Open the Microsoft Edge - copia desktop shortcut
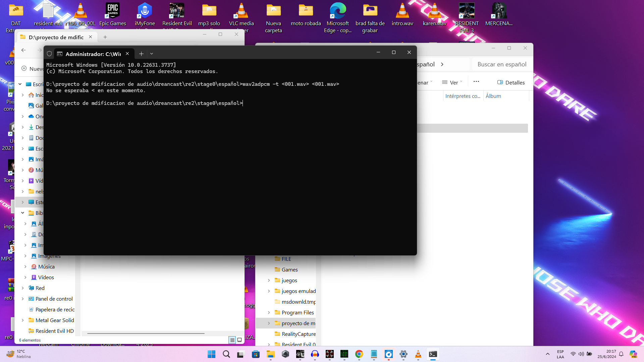644x362 pixels. 338,17
